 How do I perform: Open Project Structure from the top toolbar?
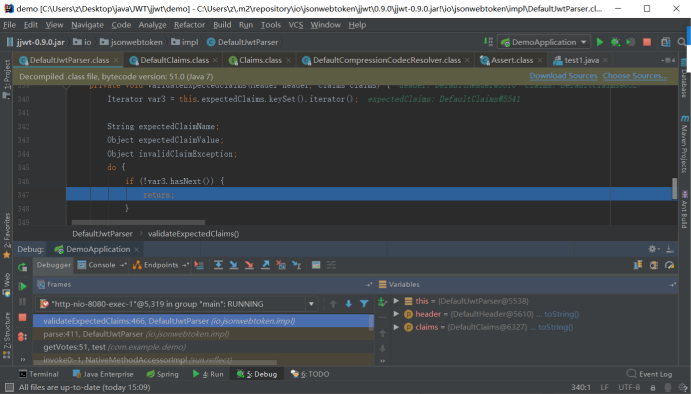tap(665, 42)
